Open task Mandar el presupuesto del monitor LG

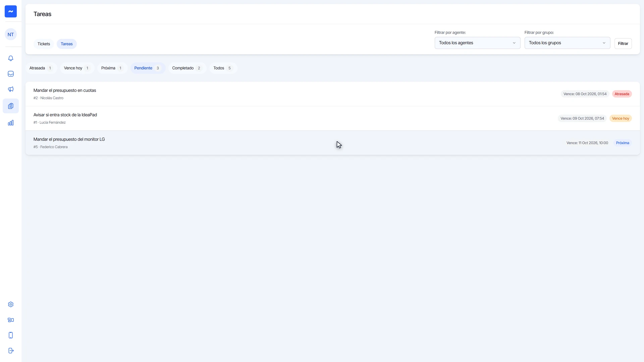coord(332,143)
